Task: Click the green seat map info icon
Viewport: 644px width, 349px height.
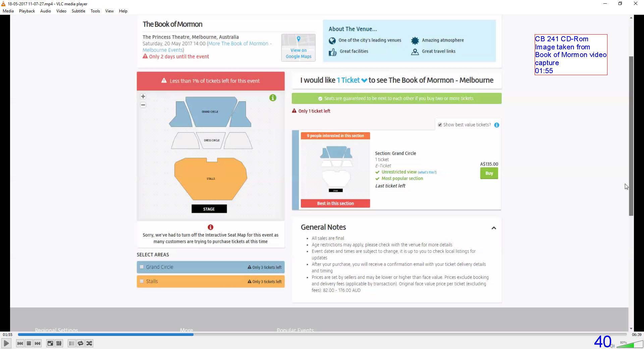Action: (x=273, y=98)
